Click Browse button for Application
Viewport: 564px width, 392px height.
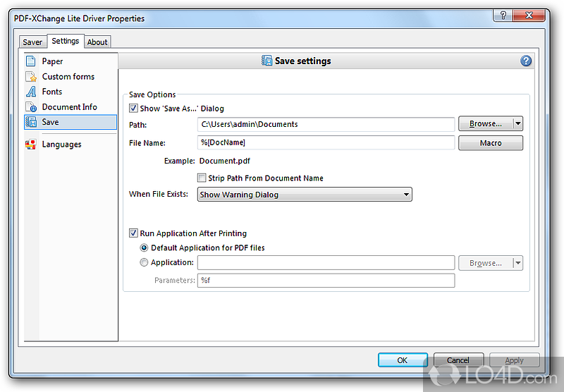tap(486, 263)
